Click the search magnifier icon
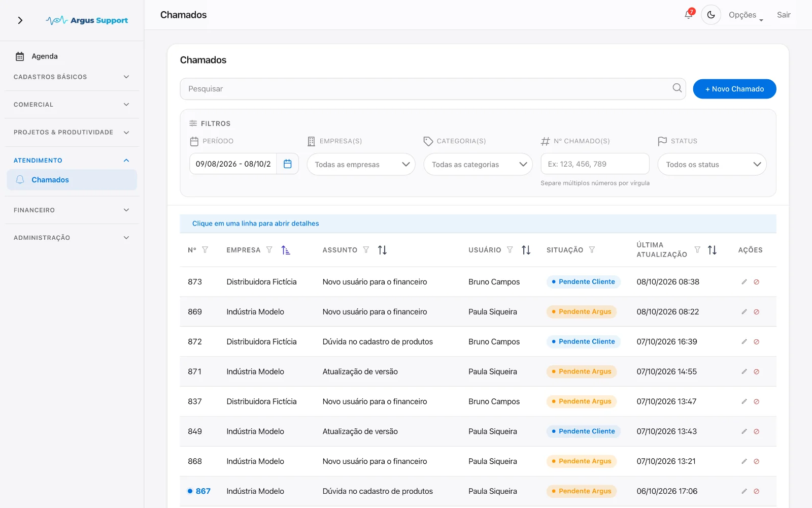 (x=677, y=88)
